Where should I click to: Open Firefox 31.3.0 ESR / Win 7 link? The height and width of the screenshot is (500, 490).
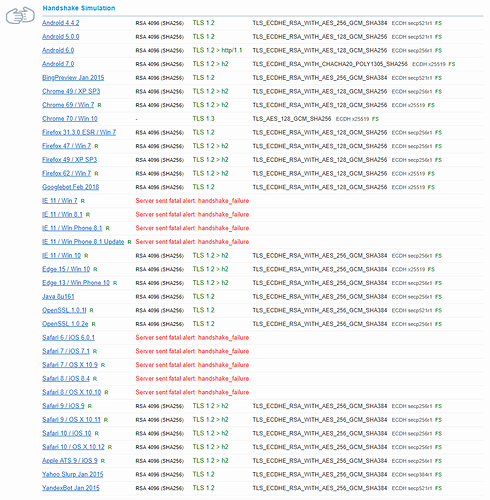click(x=79, y=132)
